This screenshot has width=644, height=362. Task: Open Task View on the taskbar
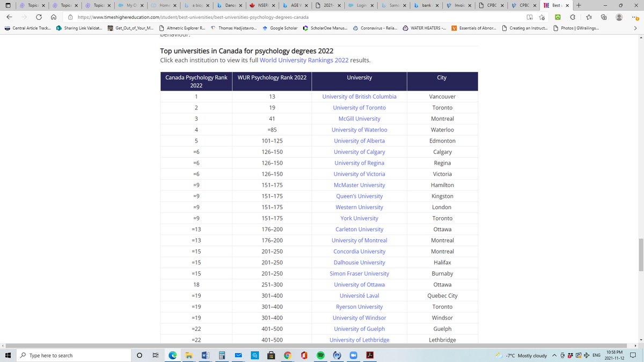tap(156, 355)
